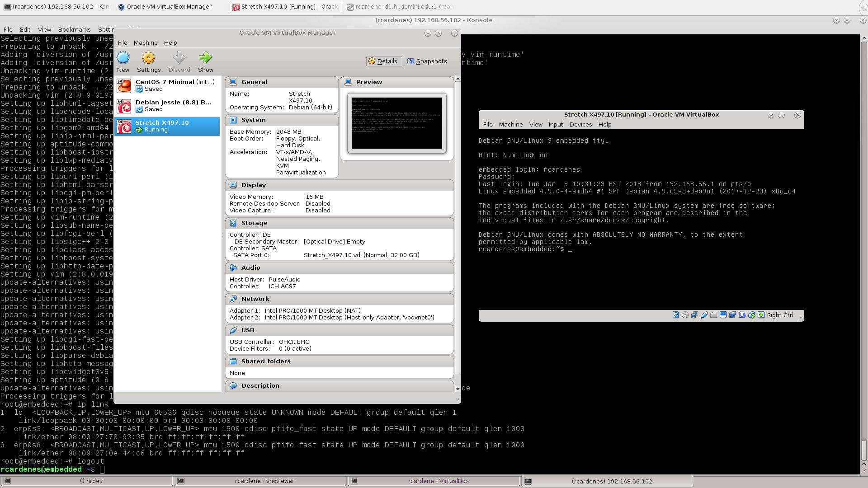Open the Devices menu in VM window
This screenshot has width=868, height=488.
(x=580, y=125)
